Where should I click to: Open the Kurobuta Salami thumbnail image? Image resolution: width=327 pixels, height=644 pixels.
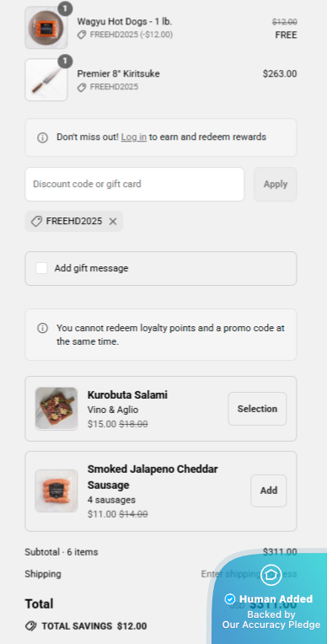[x=56, y=409]
